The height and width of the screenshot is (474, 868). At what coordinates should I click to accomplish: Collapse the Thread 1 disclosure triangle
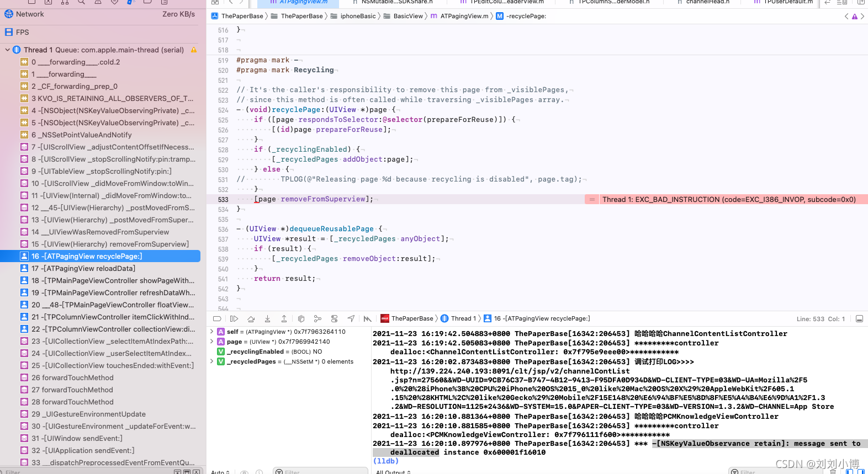(7, 50)
